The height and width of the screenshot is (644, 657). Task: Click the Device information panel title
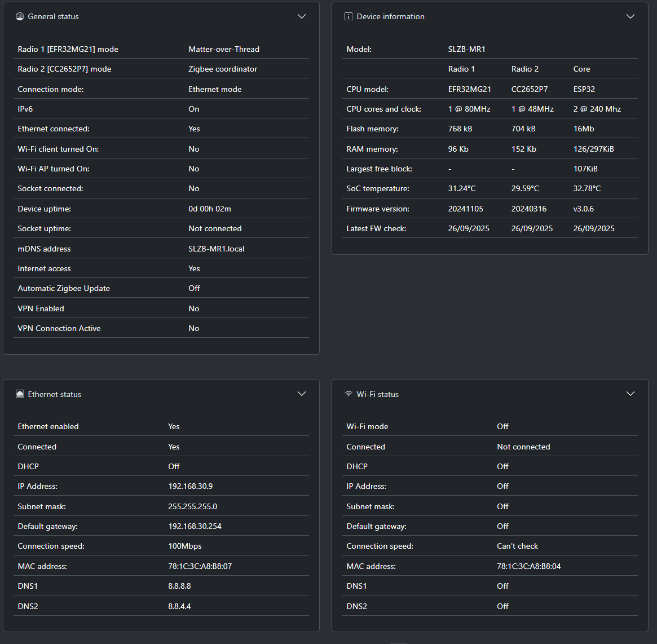click(x=390, y=16)
